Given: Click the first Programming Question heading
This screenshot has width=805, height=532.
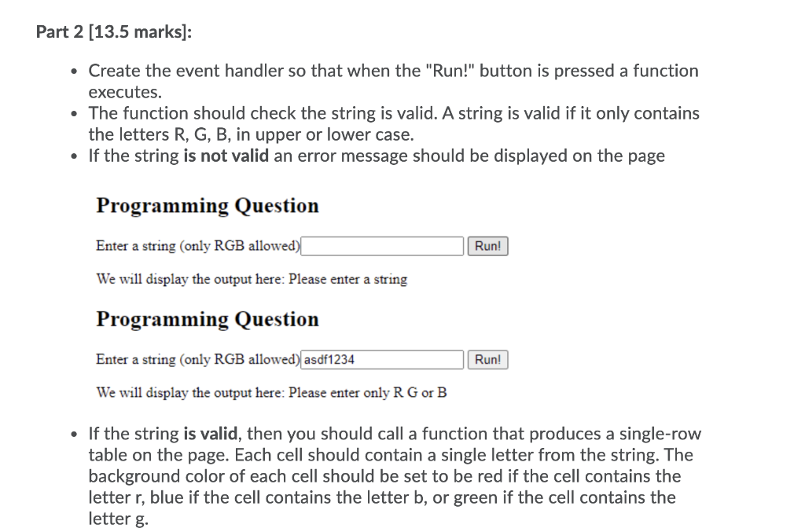Looking at the screenshot, I should click(x=207, y=206).
